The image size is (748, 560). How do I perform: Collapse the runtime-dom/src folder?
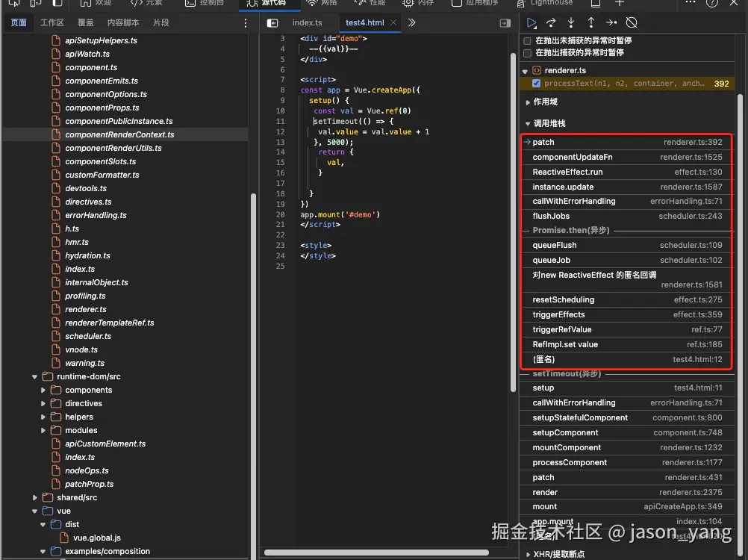[34, 377]
